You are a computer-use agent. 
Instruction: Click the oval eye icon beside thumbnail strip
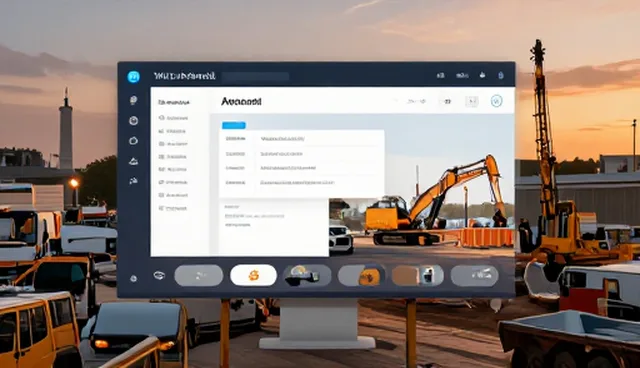(x=159, y=275)
